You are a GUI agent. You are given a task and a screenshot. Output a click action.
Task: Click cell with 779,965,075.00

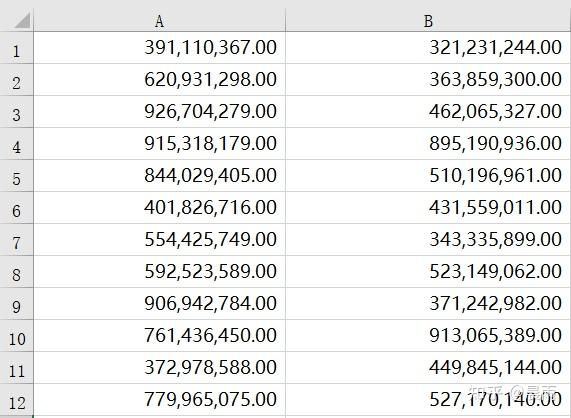point(160,400)
